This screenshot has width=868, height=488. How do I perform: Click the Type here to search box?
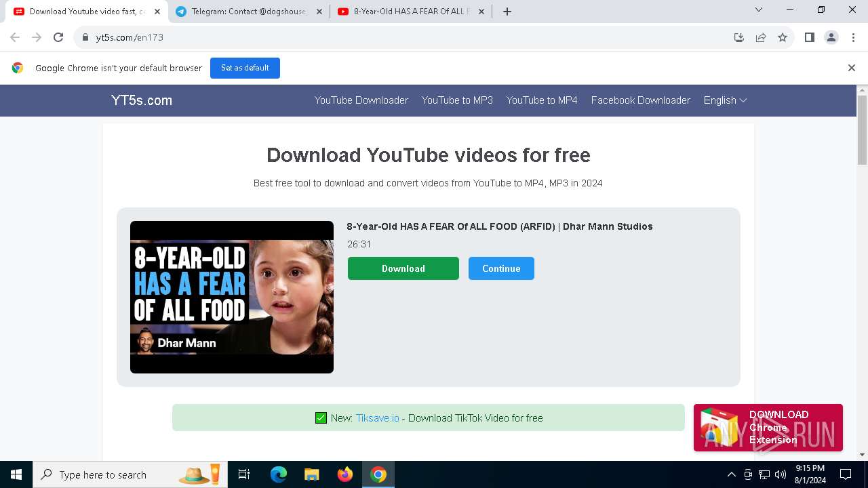[129, 474]
